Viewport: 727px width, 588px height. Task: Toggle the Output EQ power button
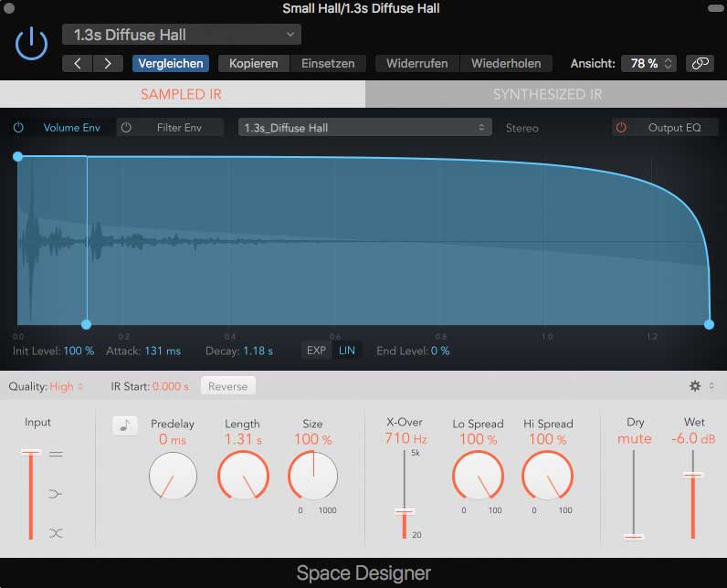[x=622, y=128]
